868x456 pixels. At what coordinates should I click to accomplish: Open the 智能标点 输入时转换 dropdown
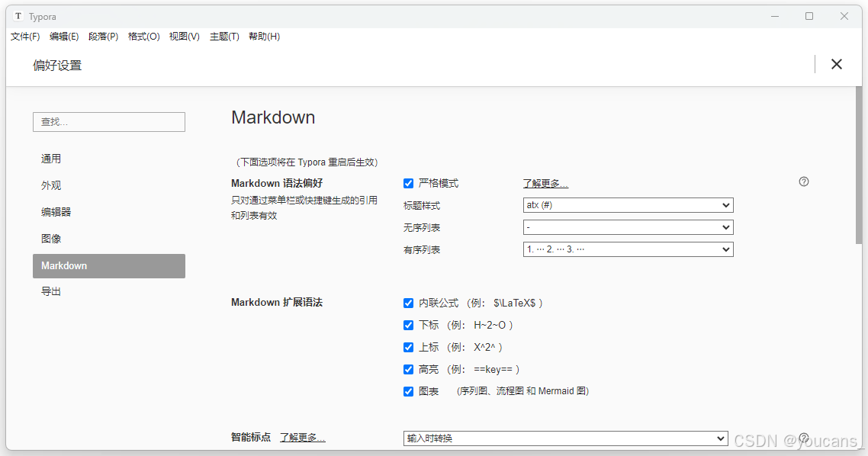point(566,438)
